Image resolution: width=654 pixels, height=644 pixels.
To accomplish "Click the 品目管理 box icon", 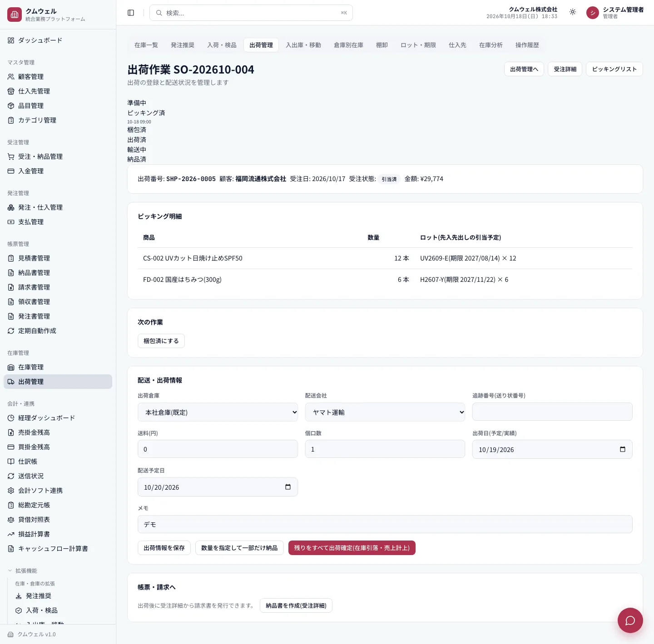I will pyautogui.click(x=11, y=106).
